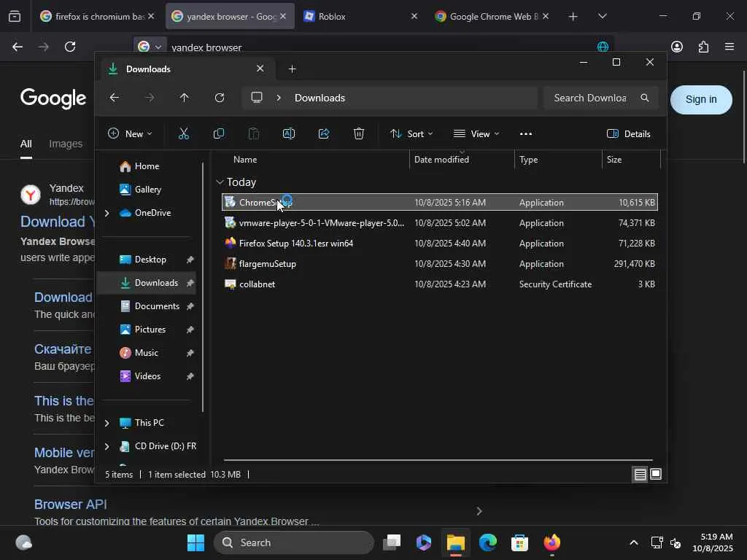List all Firefox tabs dropdown
This screenshot has height=560, width=747.
(x=603, y=17)
